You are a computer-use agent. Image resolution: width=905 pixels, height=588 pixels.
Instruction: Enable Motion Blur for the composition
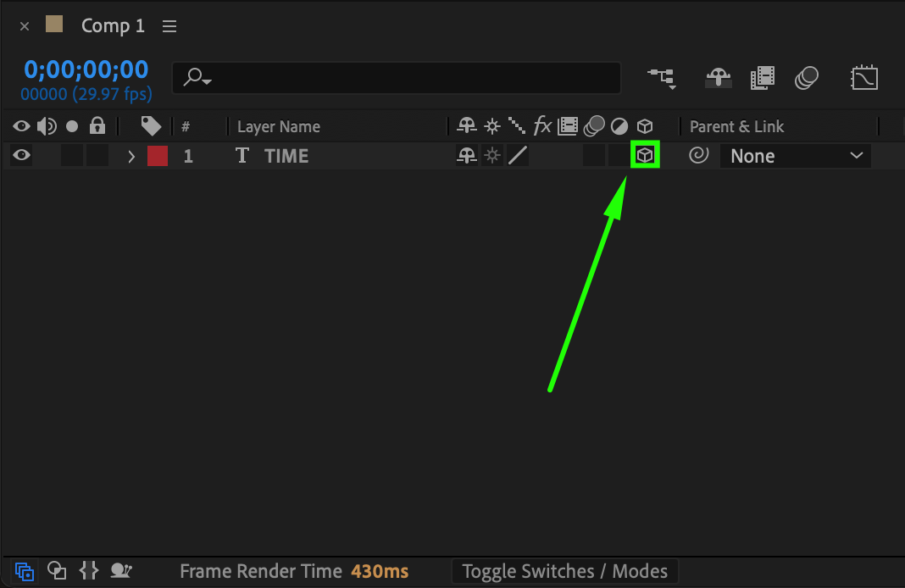pos(807,78)
